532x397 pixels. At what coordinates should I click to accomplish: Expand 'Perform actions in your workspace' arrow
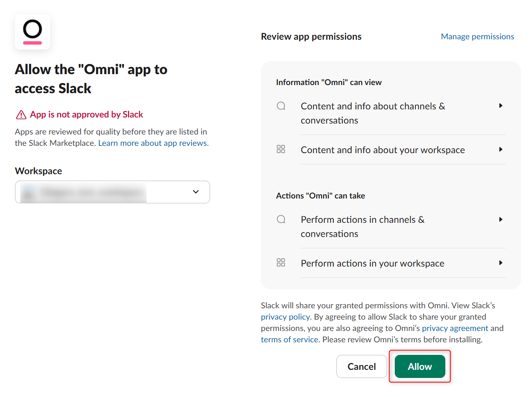[x=501, y=263]
